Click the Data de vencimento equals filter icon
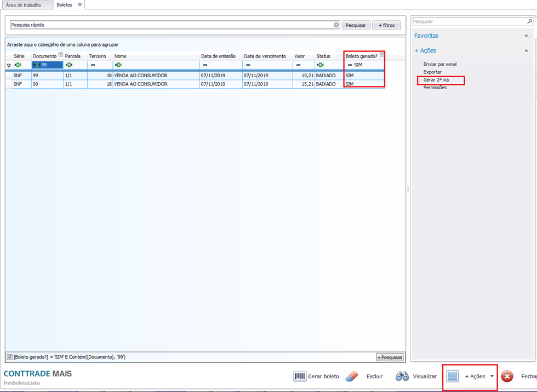The height and width of the screenshot is (392, 537). 248,65
